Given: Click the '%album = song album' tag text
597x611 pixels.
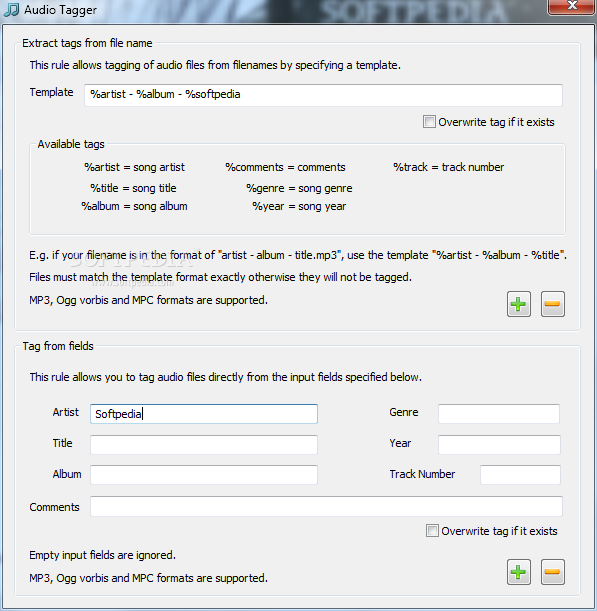Looking at the screenshot, I should pyautogui.click(x=134, y=206).
